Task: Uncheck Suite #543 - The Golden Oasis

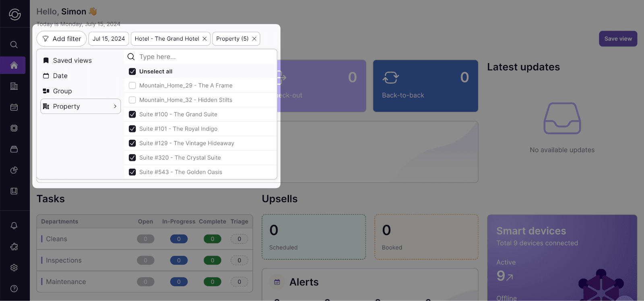Action: [132, 172]
